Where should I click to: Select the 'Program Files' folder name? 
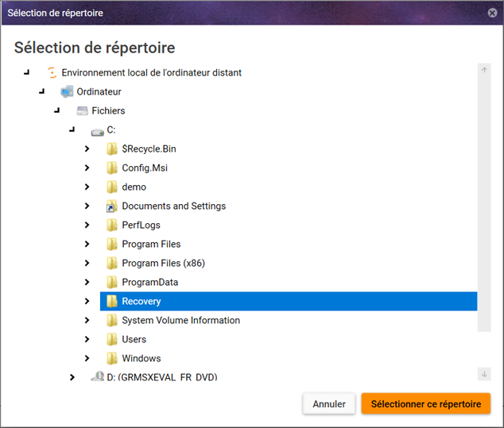[151, 244]
